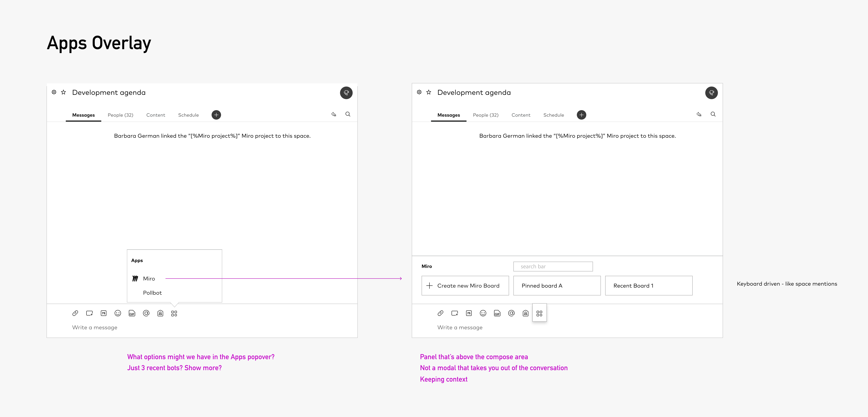Open Recent Board 1
This screenshot has height=417, width=868.
pyautogui.click(x=648, y=285)
